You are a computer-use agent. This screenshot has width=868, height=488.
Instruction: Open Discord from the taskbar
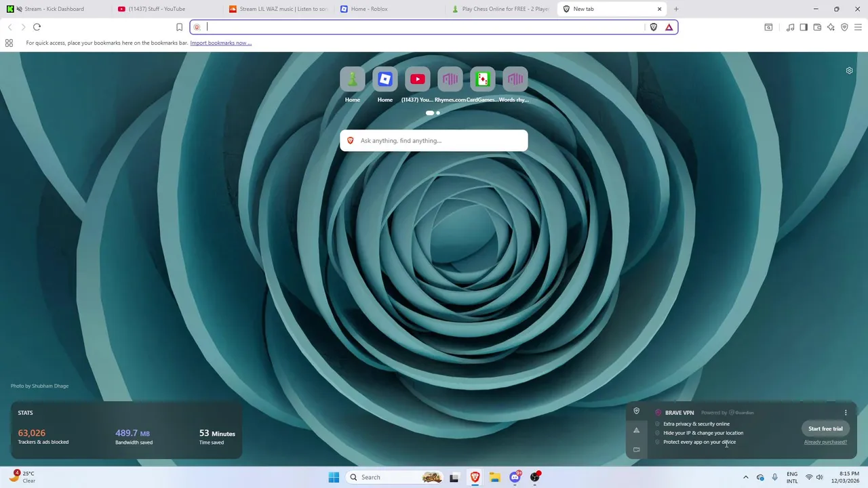[515, 477]
